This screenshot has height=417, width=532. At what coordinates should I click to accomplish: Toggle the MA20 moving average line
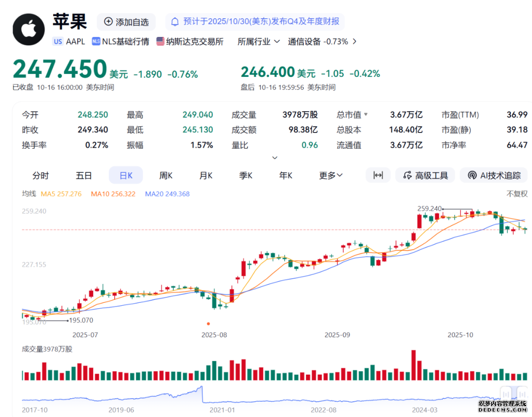tap(167, 194)
